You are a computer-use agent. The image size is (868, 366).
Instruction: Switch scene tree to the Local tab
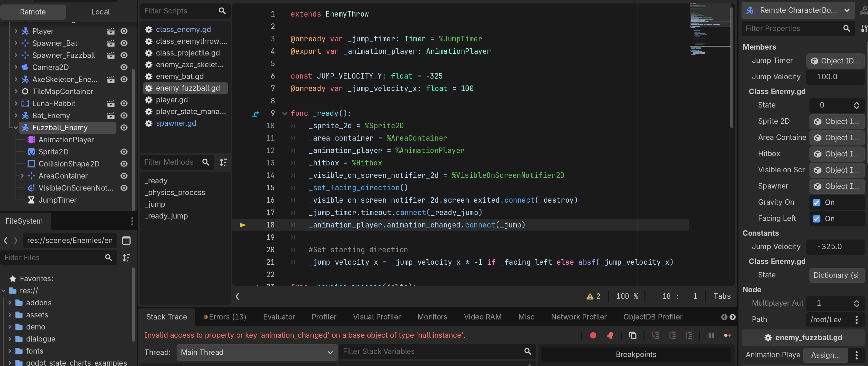pyautogui.click(x=100, y=12)
